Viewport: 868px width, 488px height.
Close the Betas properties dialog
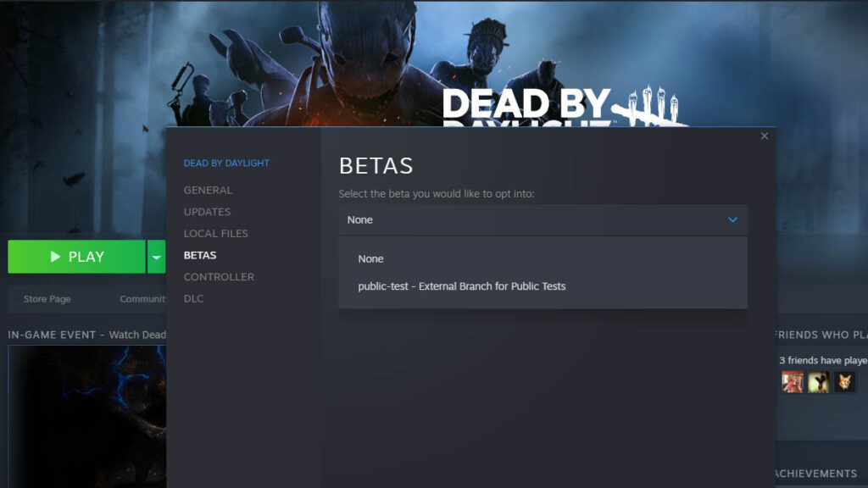pyautogui.click(x=764, y=136)
